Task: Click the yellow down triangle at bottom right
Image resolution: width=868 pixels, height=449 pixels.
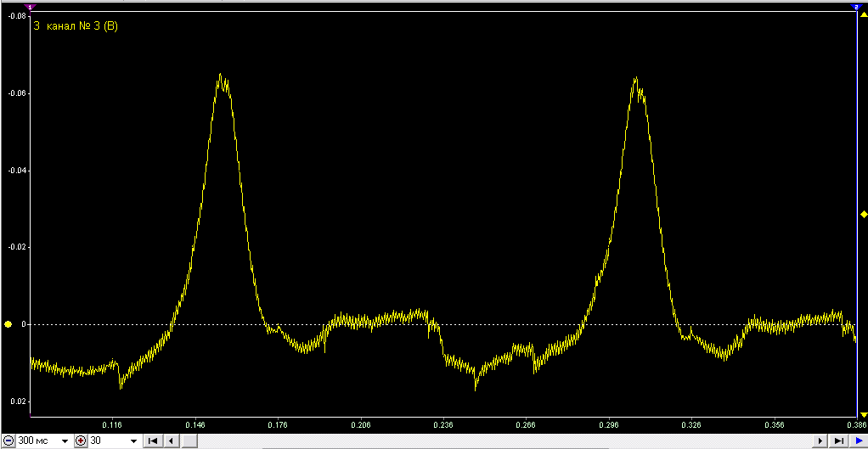Action: point(864,415)
